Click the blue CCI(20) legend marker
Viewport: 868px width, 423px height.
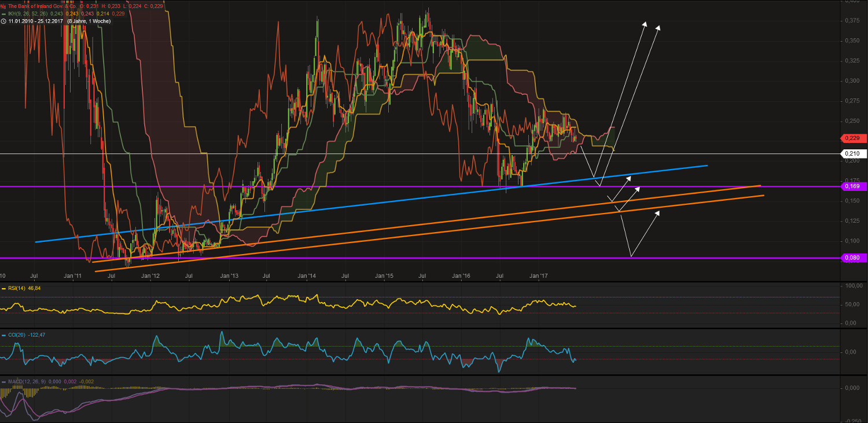point(3,335)
